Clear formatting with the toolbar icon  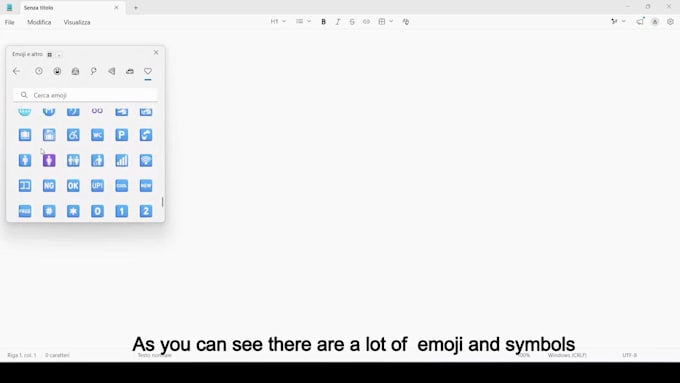click(x=405, y=22)
